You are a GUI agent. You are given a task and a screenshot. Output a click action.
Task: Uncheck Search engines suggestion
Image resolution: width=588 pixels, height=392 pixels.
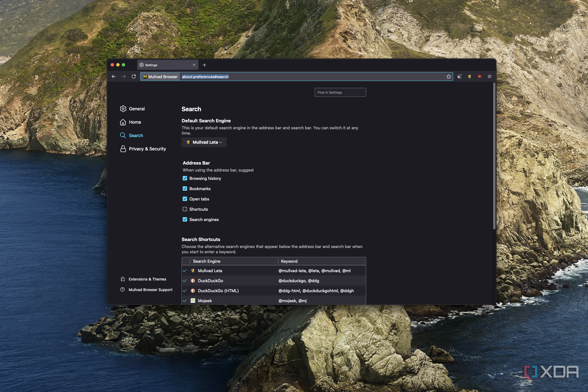click(x=185, y=219)
